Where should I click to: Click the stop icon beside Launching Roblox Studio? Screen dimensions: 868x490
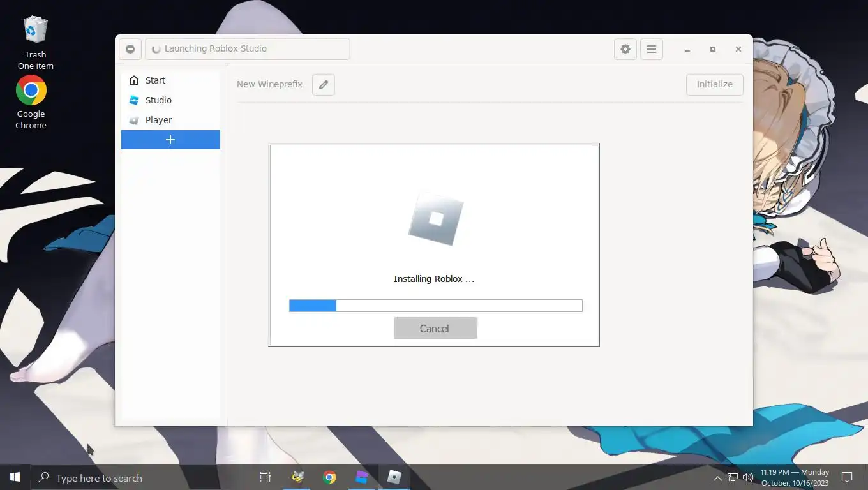[130, 49]
